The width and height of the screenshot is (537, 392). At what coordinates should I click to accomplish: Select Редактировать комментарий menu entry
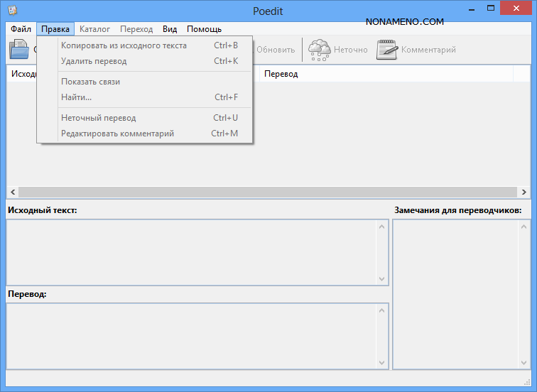(117, 134)
